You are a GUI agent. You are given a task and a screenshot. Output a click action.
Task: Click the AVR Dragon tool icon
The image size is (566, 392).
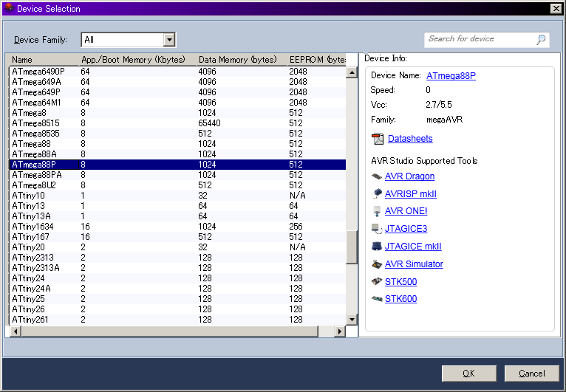pos(377,176)
